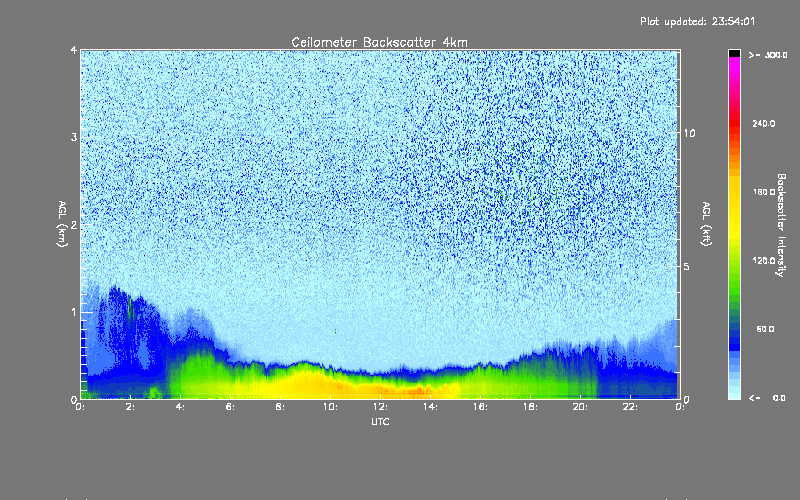Click the 'Plot updated: 23:54:01' timestamp
Screen dimensions: 800x500
point(697,21)
